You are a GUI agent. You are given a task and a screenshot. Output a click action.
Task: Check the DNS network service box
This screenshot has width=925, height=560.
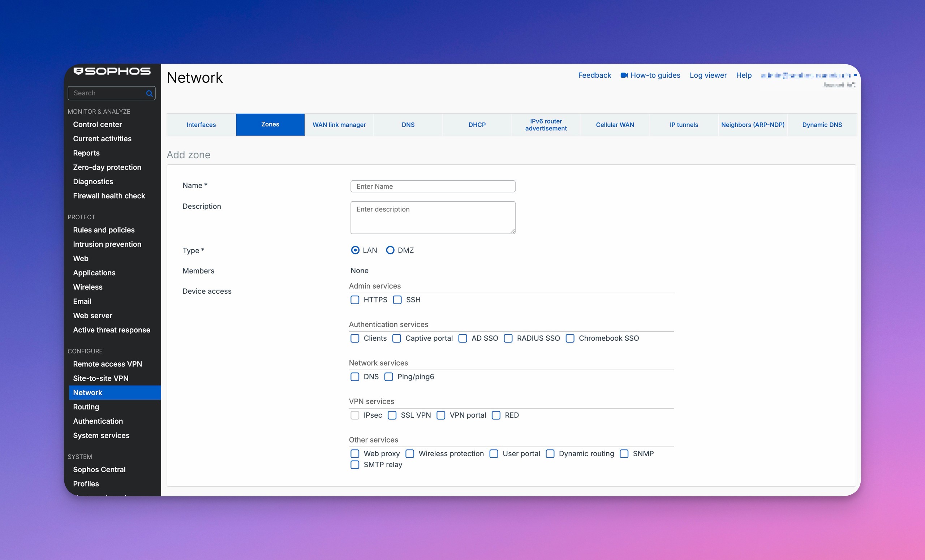(x=355, y=377)
